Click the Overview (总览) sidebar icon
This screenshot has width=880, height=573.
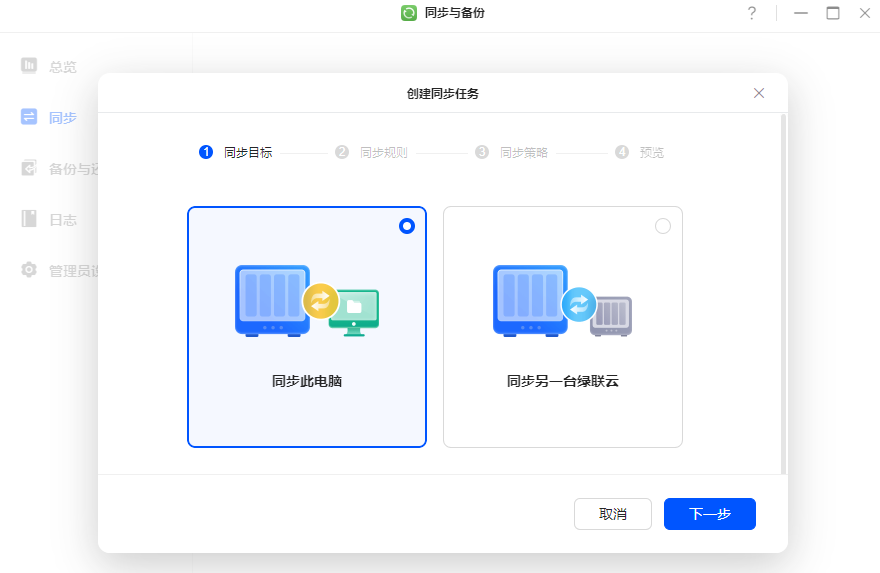pyautogui.click(x=29, y=66)
